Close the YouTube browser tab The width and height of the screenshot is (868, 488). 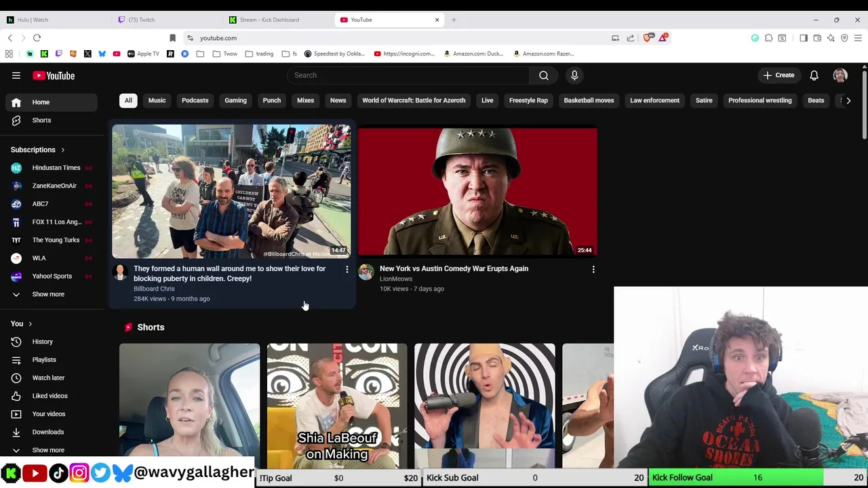click(437, 20)
